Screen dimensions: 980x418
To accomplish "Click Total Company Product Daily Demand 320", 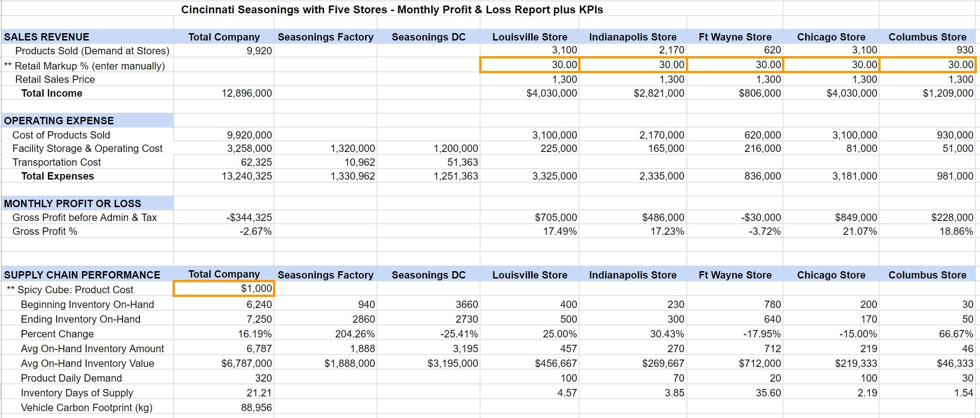I will [264, 378].
